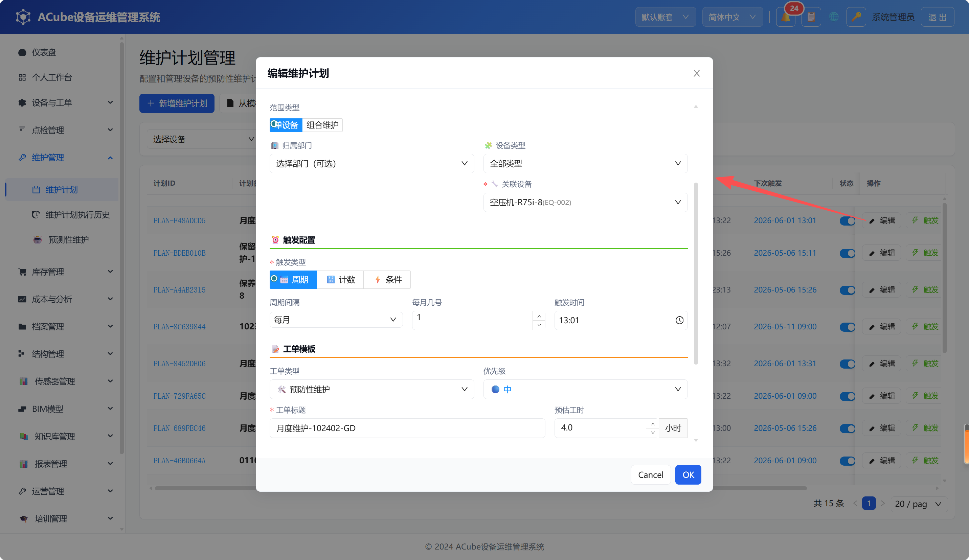Close the edit maintenance plan dialog
The image size is (969, 560).
tap(696, 73)
